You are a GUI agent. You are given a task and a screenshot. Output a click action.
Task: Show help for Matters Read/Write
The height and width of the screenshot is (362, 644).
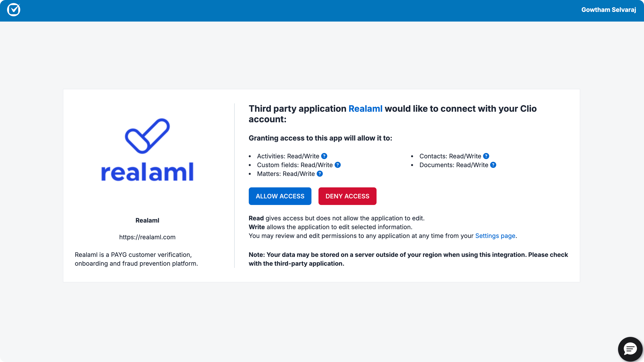click(x=320, y=174)
